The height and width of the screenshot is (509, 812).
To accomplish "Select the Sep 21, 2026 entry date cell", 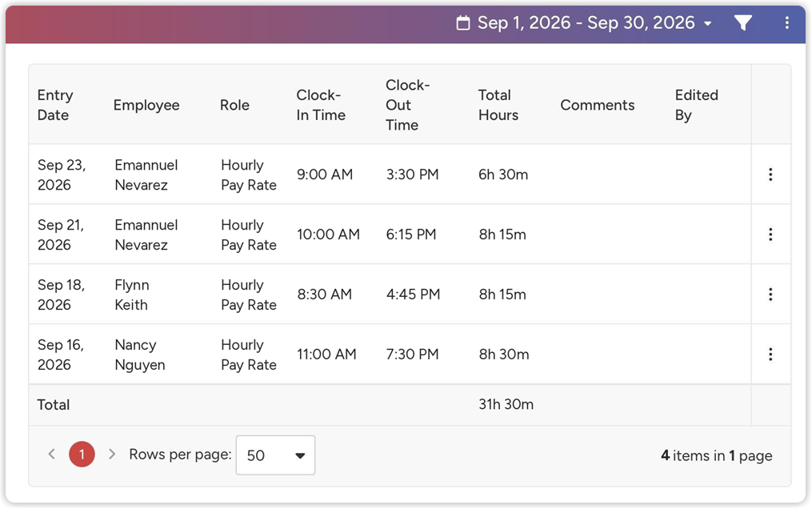I will pyautogui.click(x=61, y=234).
